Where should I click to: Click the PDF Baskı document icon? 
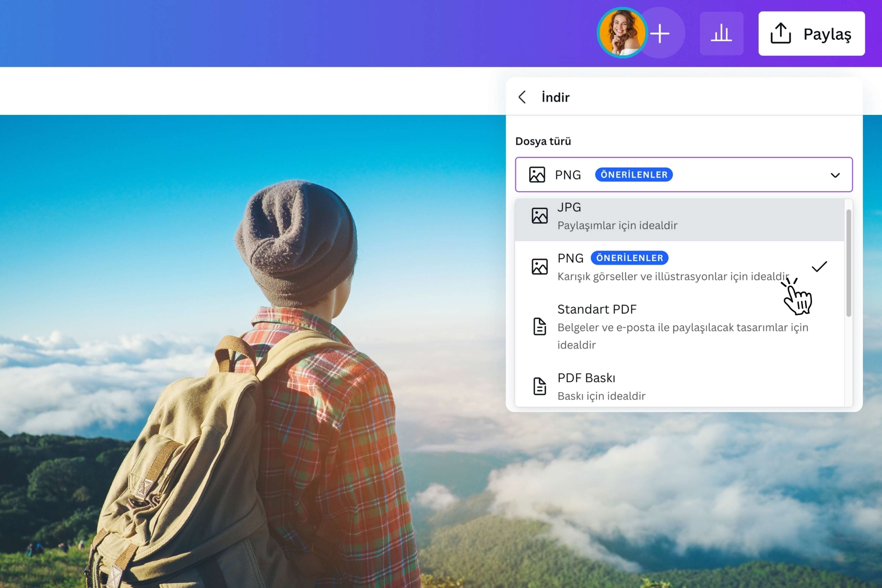(540, 386)
